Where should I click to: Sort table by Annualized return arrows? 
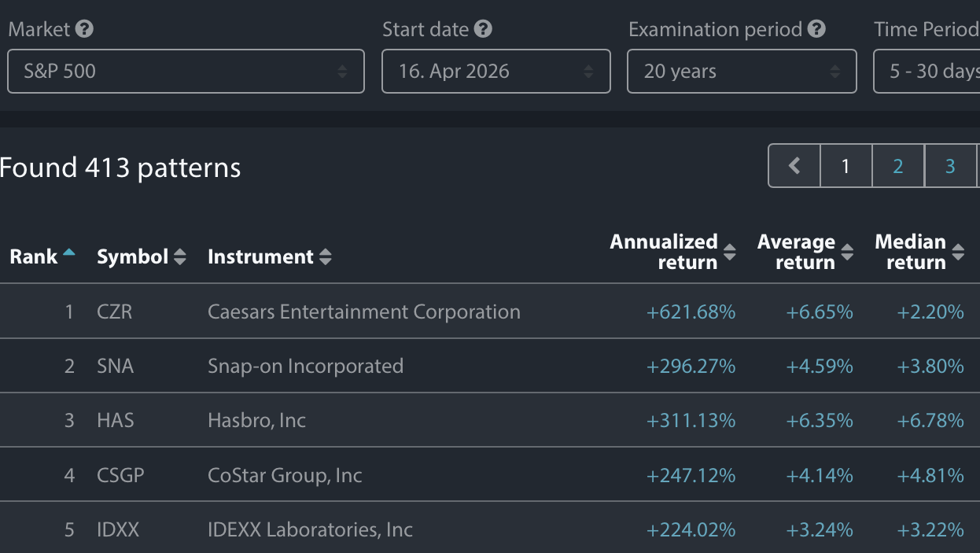[729, 252]
